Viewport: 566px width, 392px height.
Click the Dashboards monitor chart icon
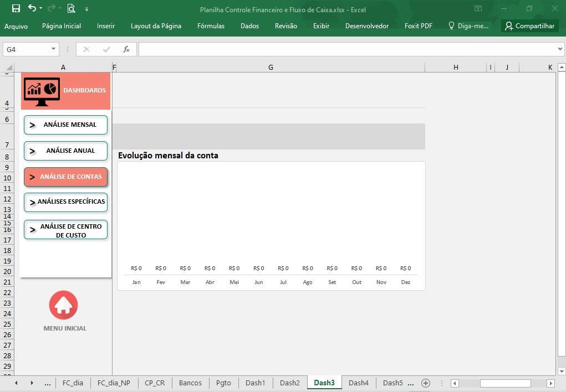[x=42, y=91]
